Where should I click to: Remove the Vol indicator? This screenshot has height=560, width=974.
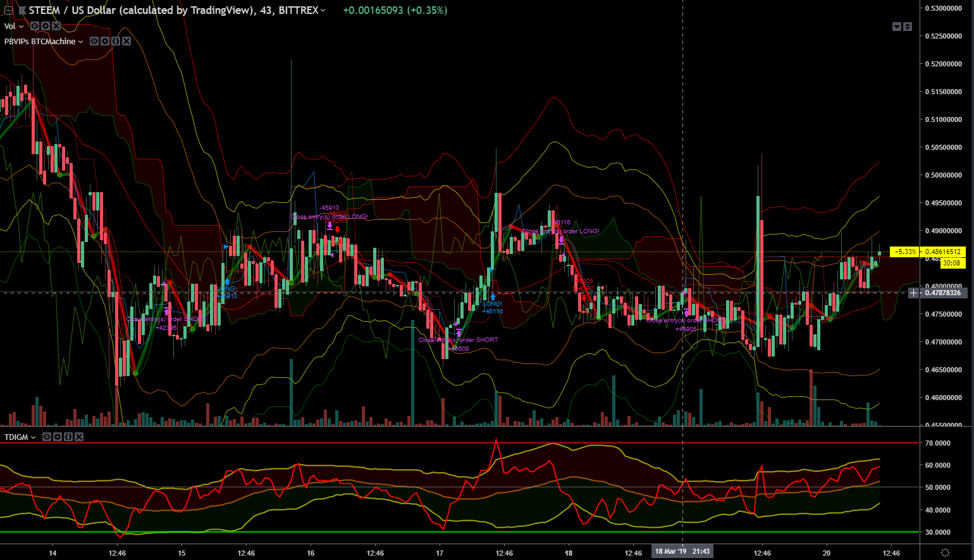tap(56, 26)
